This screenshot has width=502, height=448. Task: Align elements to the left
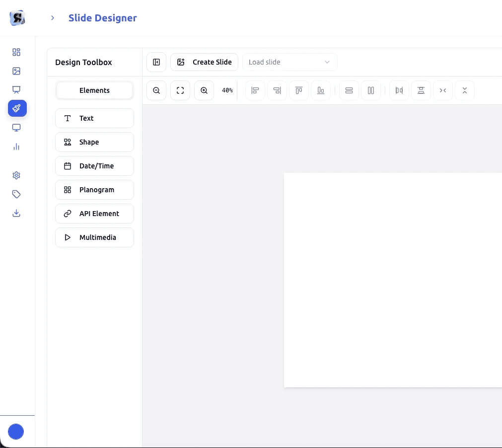(255, 90)
